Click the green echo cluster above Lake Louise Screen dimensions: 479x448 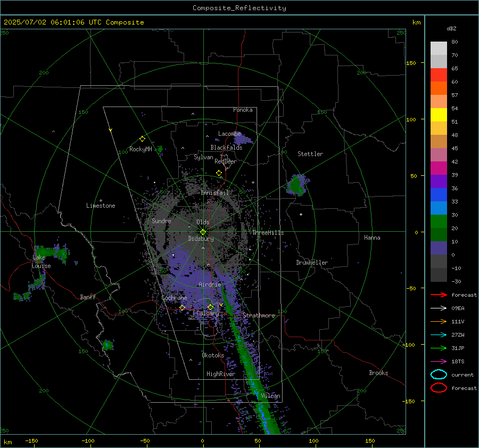[52, 253]
